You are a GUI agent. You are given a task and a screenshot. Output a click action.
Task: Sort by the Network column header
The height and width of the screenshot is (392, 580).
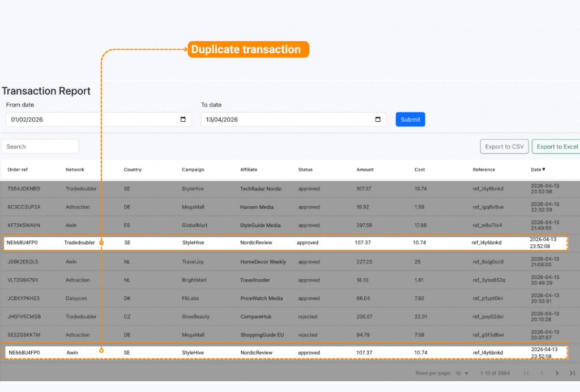[75, 169]
